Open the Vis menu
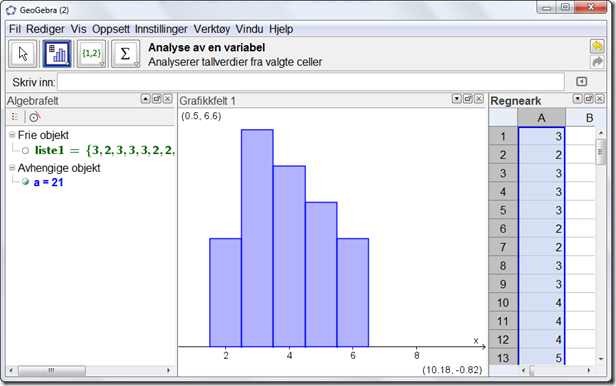Viewport: 616px width, 386px height. coord(78,29)
